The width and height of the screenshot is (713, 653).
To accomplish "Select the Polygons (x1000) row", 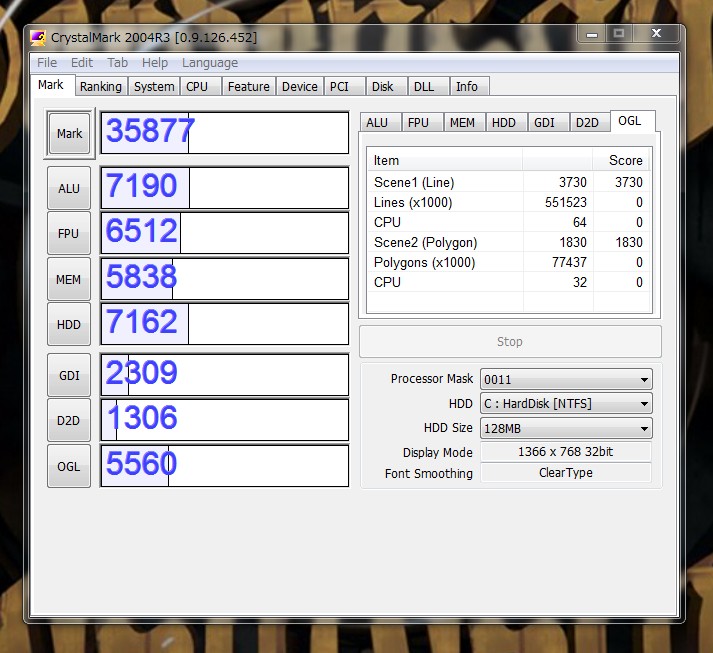I will point(509,262).
